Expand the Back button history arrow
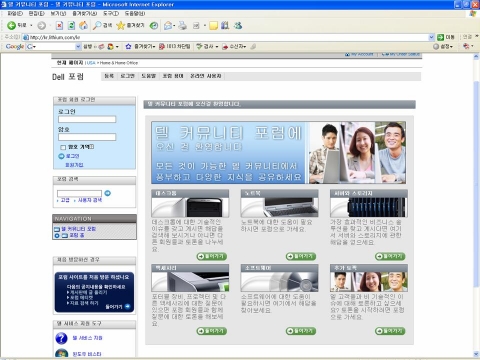 31,25
